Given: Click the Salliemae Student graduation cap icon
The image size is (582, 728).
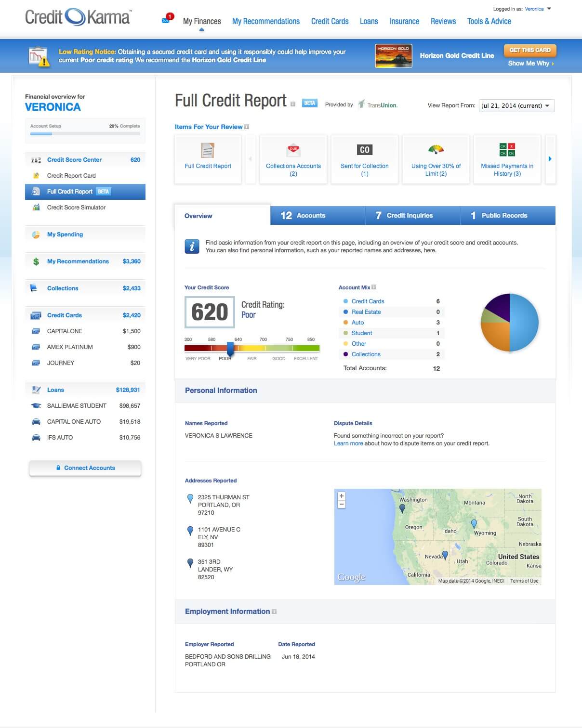Looking at the screenshot, I should point(36,406).
